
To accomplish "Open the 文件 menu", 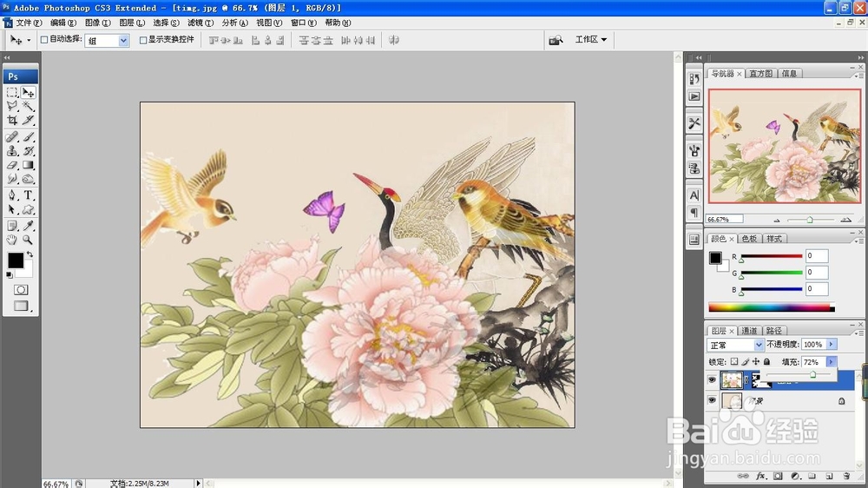I will click(x=29, y=23).
